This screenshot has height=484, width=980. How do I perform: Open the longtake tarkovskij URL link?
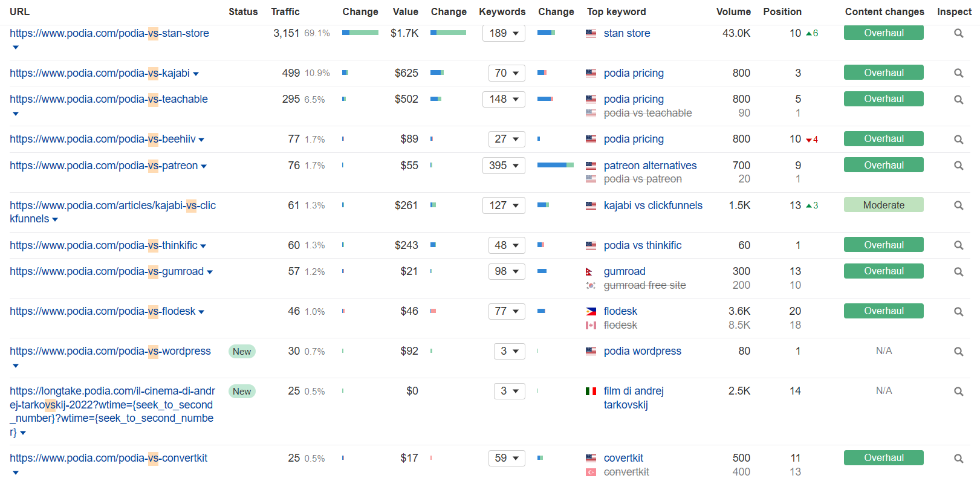pyautogui.click(x=112, y=411)
